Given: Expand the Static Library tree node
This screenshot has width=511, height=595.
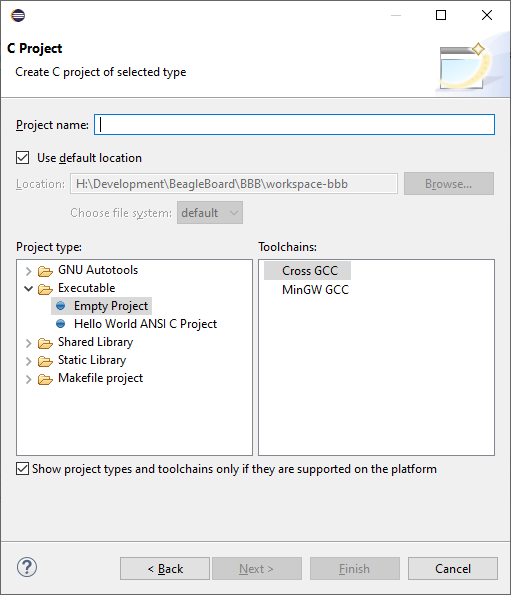Looking at the screenshot, I should (28, 361).
